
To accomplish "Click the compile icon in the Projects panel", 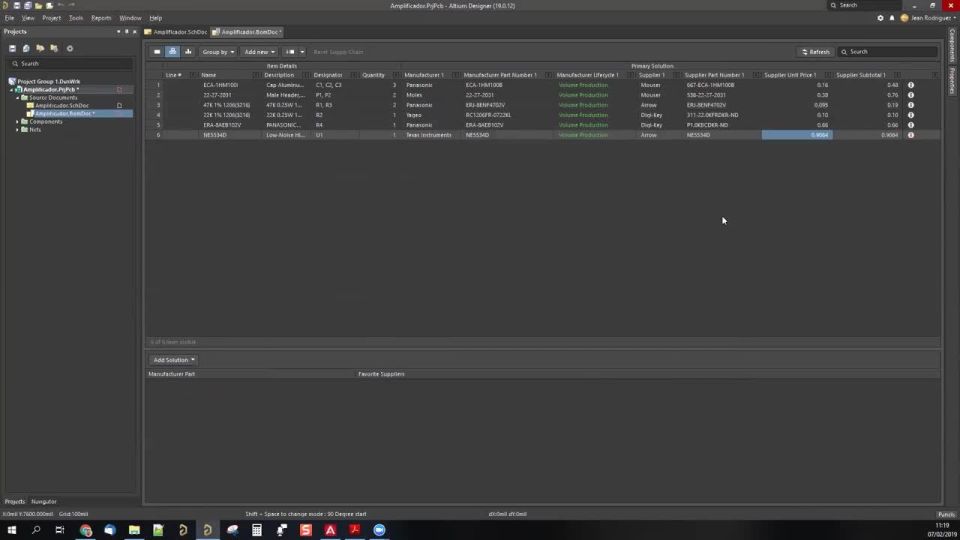I will (26, 48).
